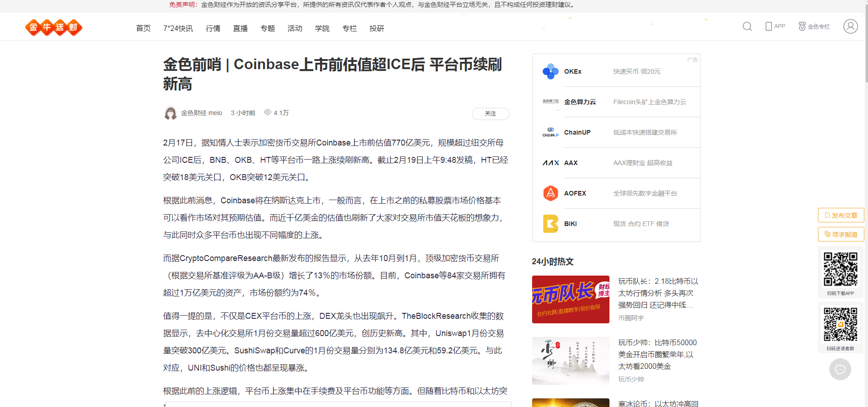Click the 3 小时前 timestamp

coord(243,113)
